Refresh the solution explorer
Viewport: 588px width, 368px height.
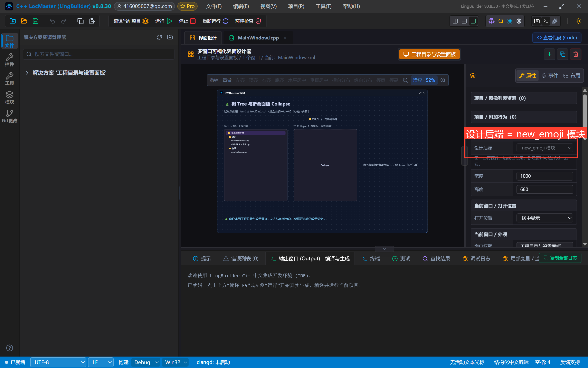[159, 37]
